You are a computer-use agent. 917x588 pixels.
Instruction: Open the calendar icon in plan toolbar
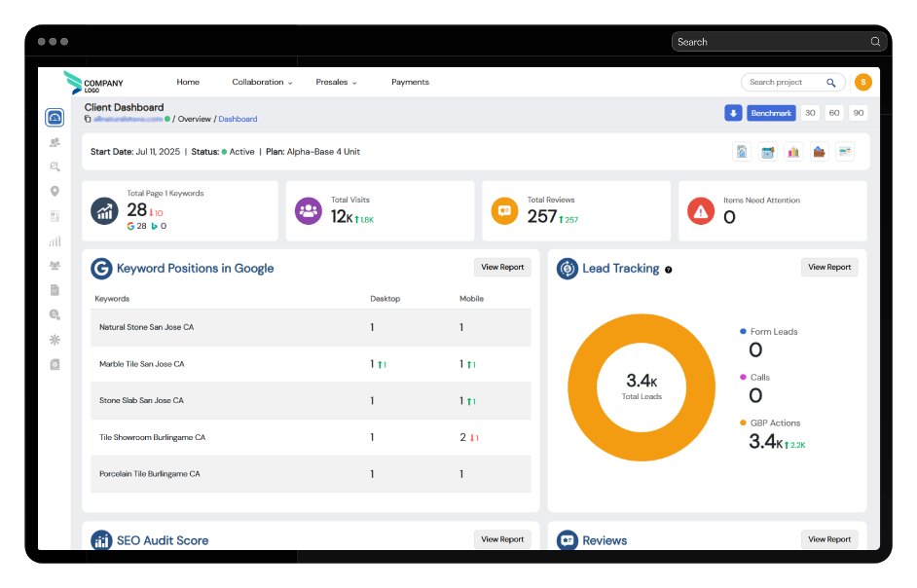coord(768,152)
